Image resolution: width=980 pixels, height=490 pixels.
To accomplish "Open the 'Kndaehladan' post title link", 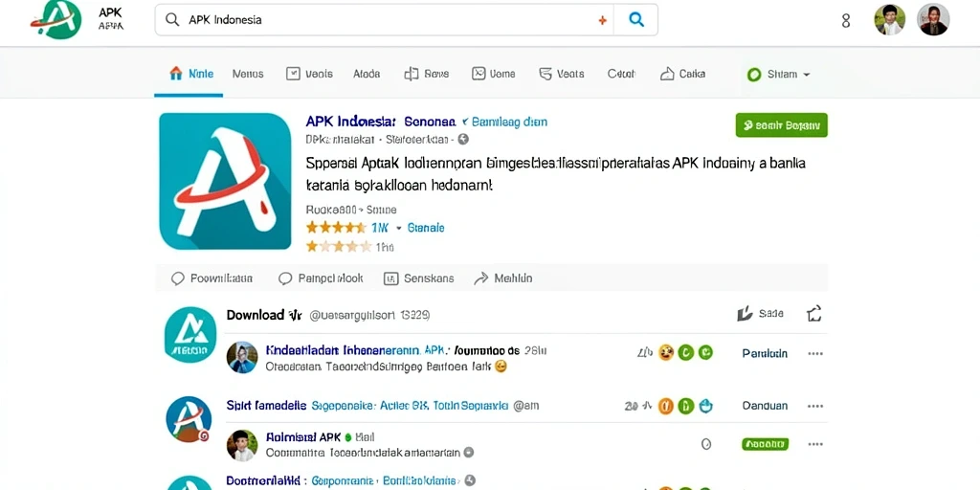I will click(x=344, y=350).
